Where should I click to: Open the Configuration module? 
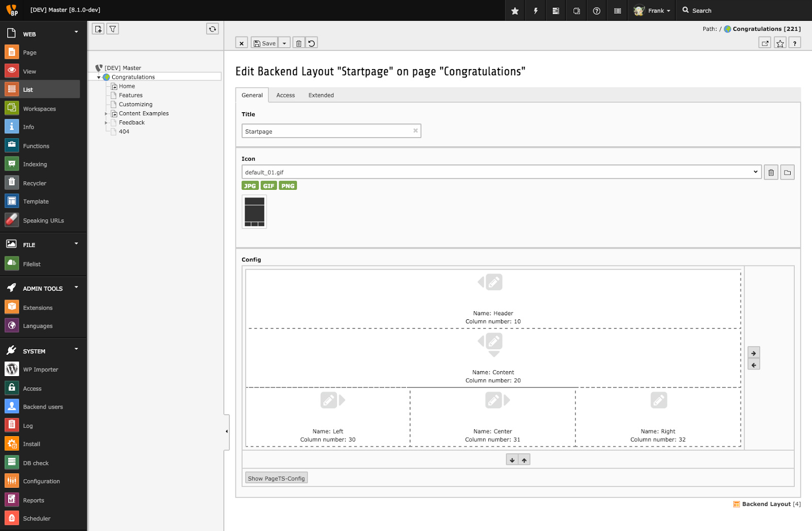pyautogui.click(x=41, y=481)
